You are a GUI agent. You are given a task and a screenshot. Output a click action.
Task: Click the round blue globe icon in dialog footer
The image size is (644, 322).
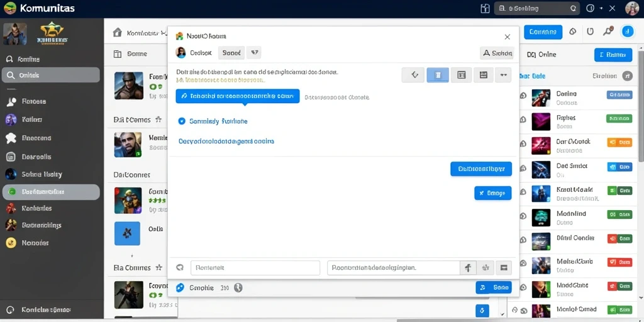click(179, 287)
